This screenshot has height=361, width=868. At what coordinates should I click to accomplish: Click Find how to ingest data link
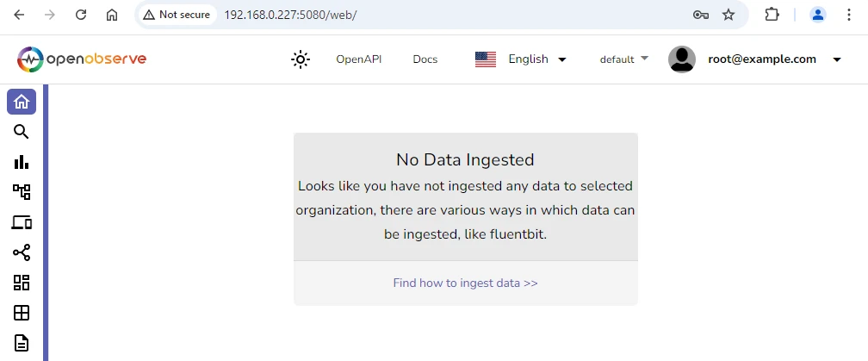pyautogui.click(x=465, y=283)
